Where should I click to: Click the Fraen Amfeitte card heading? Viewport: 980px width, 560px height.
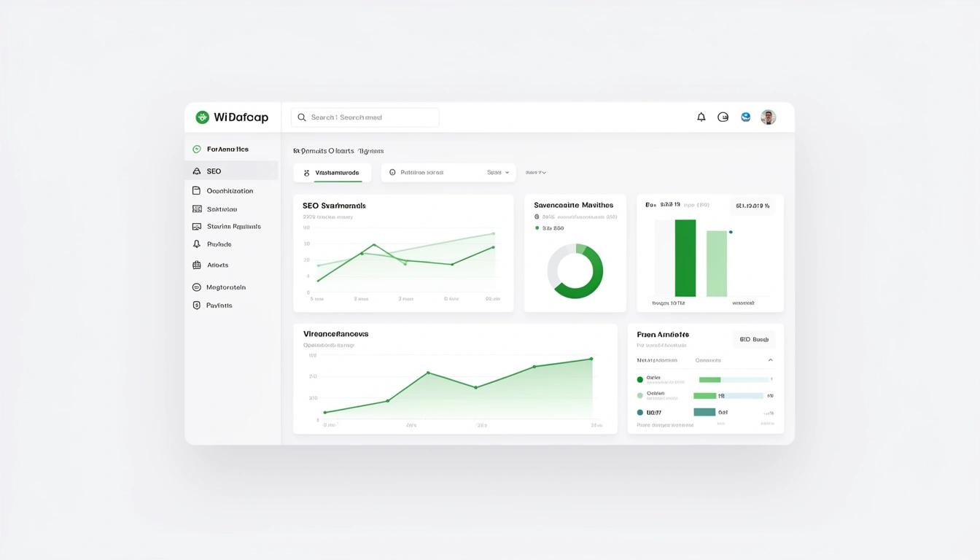663,335
